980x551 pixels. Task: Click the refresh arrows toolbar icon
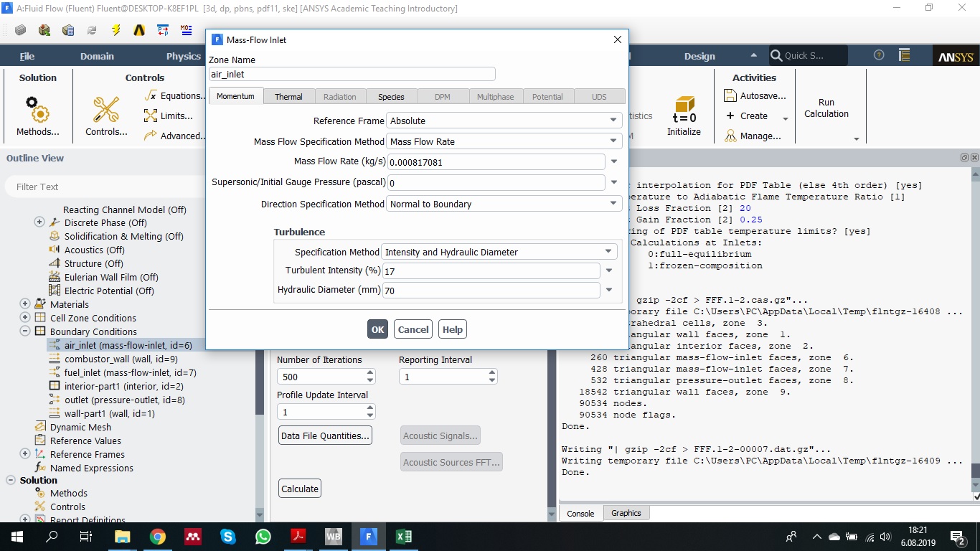point(92,30)
